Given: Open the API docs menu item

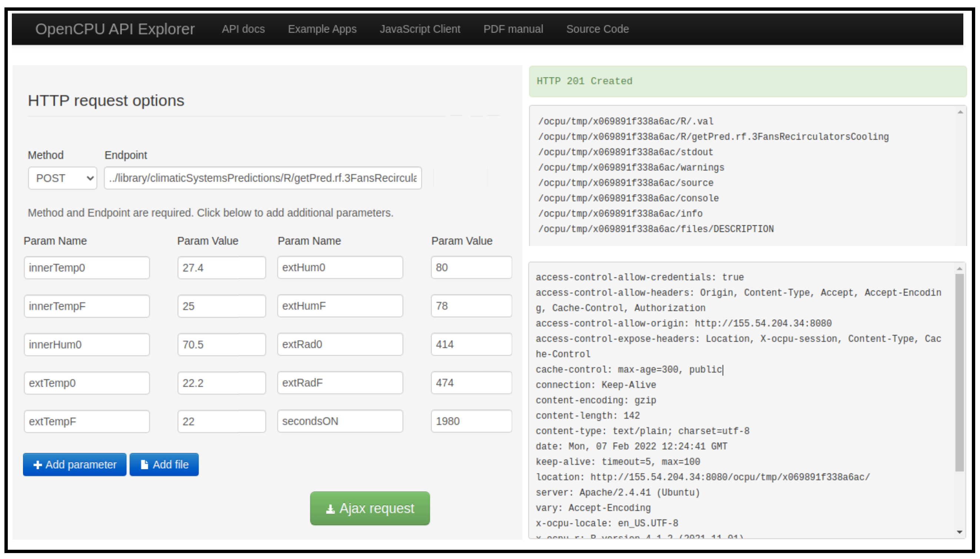Looking at the screenshot, I should coord(243,29).
